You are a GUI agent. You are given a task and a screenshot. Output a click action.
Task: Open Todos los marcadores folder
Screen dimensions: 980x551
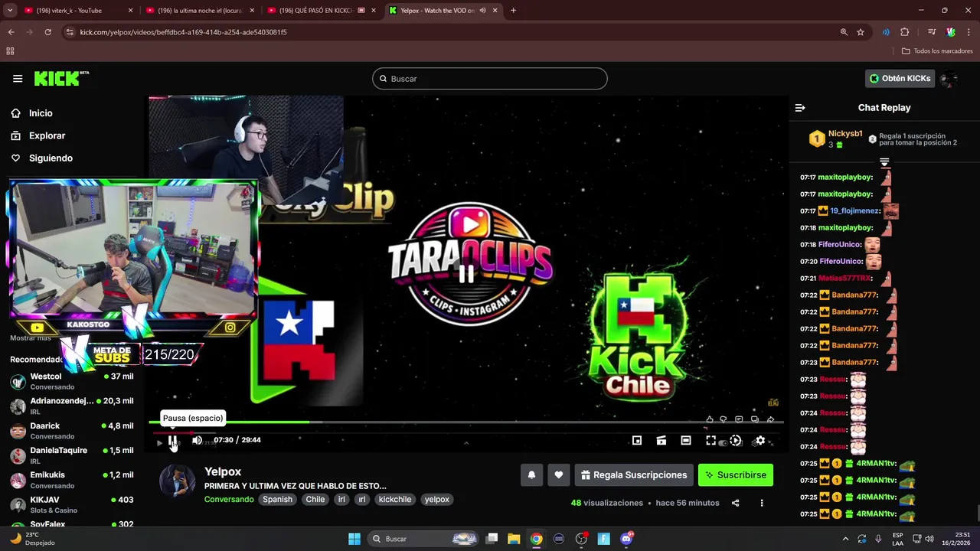click(937, 51)
